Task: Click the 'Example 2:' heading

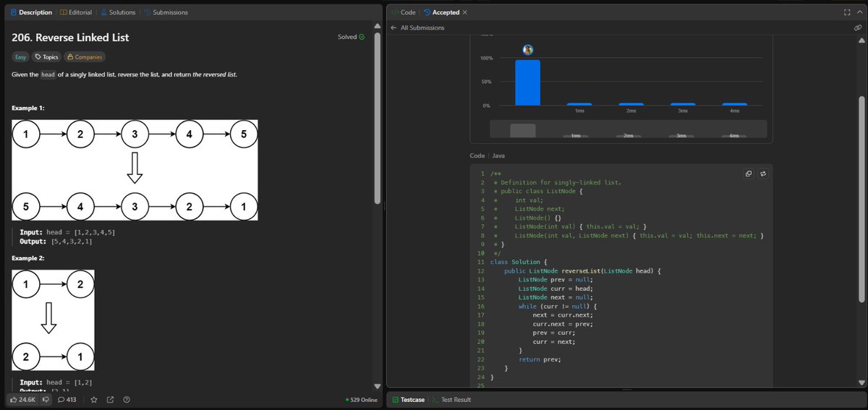Action: pos(28,257)
